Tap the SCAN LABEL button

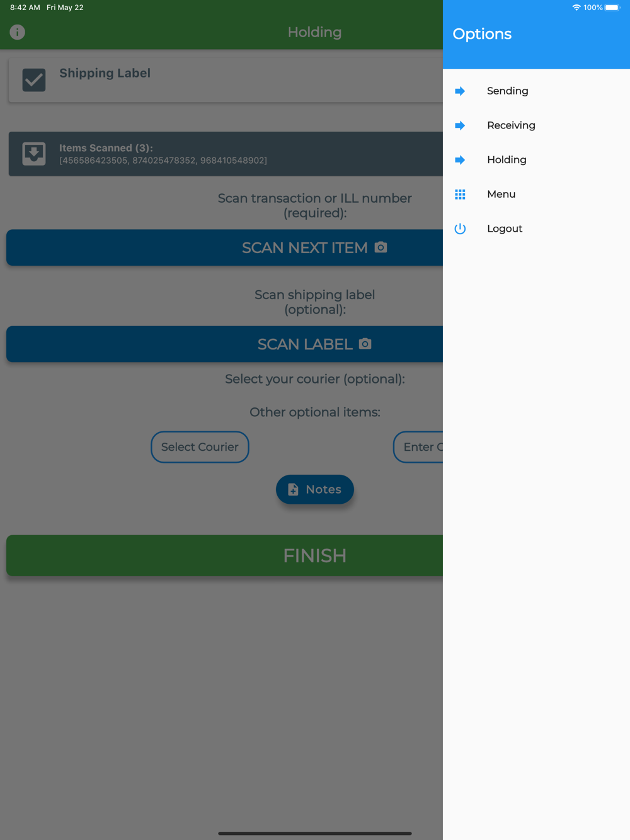[224, 344]
